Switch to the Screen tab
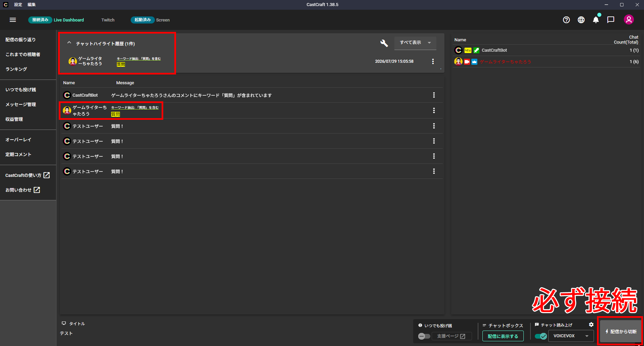The image size is (644, 346). coord(163,20)
